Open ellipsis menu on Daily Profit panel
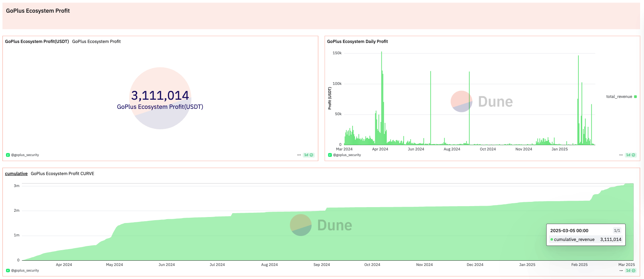 [x=621, y=155]
